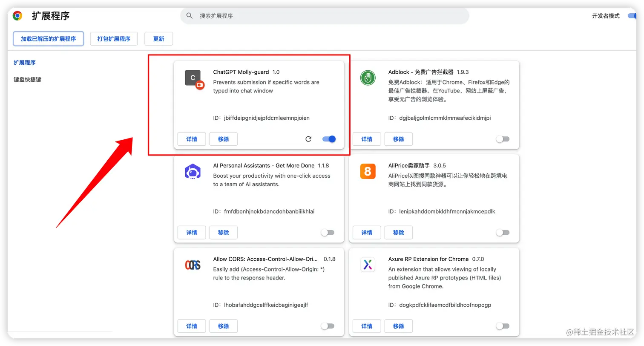This screenshot has height=346, width=644.
Task: Click the AI Personal Assistants ID text
Action: point(264,211)
